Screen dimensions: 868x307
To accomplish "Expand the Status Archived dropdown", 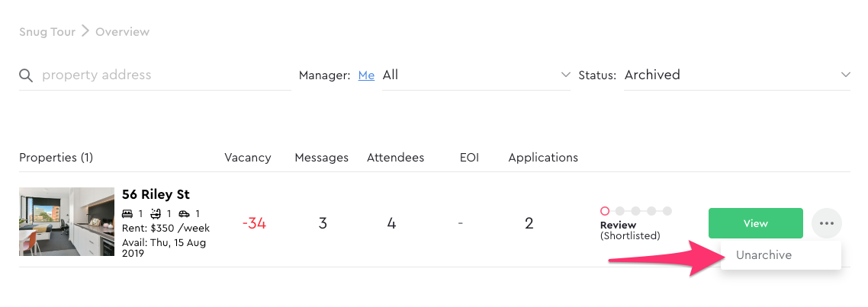I will click(x=737, y=75).
